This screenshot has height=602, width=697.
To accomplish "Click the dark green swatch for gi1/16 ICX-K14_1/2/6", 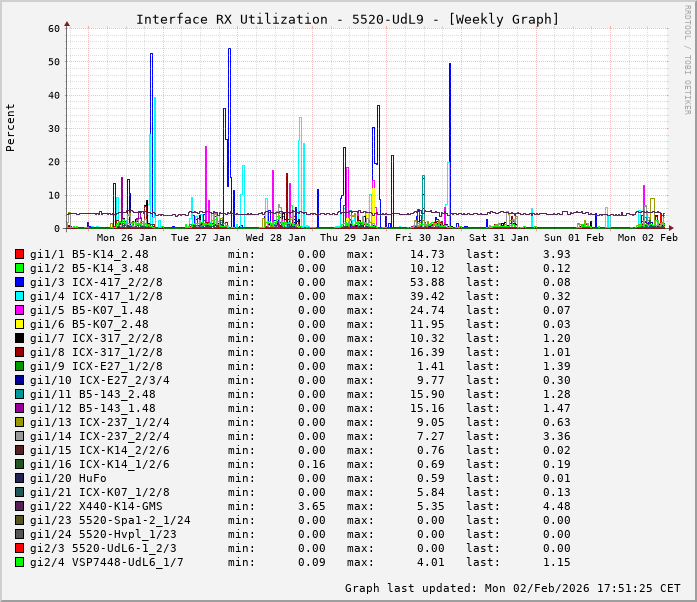I will 19,464.
